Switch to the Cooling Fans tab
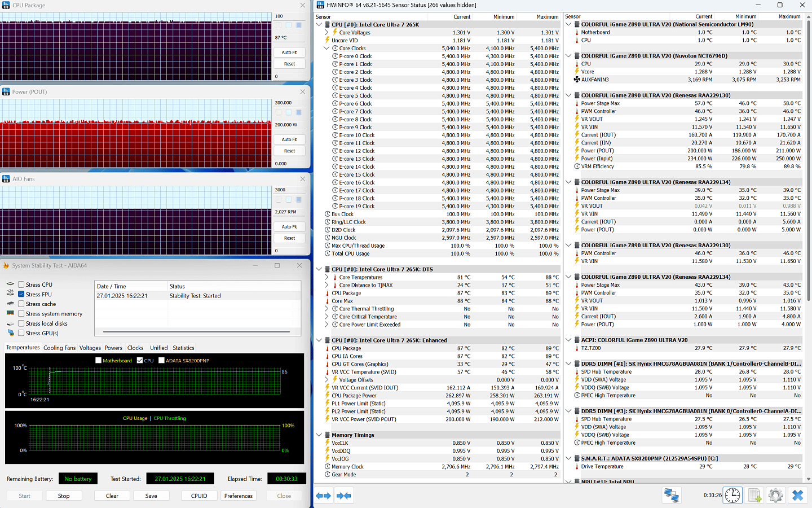The height and width of the screenshot is (508, 812). (x=59, y=348)
